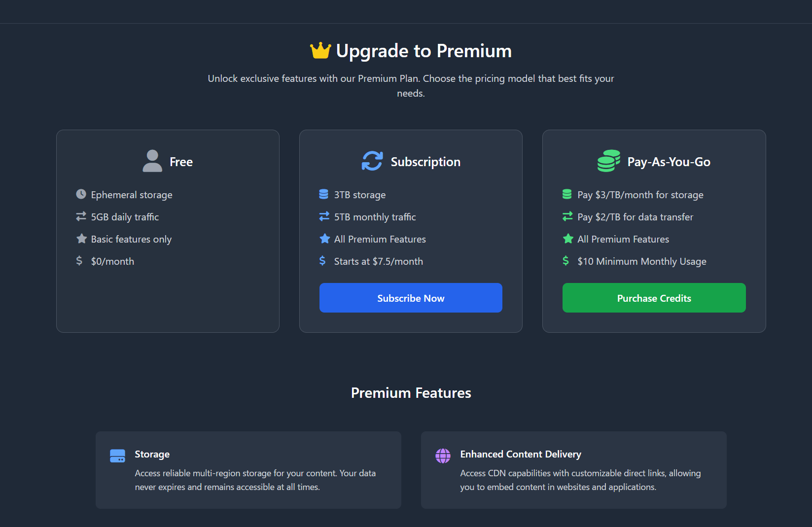Click the gold crown icon

coord(320,51)
